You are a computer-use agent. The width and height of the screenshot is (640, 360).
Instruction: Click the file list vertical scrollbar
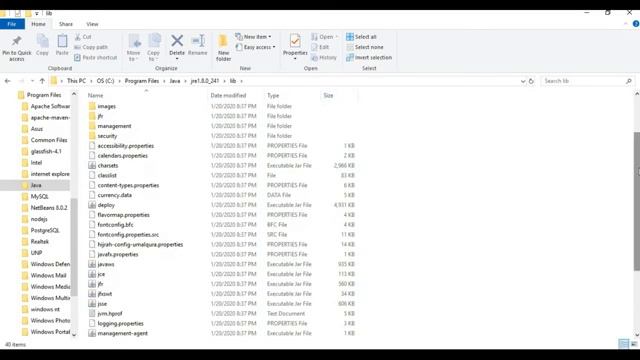tap(636, 201)
